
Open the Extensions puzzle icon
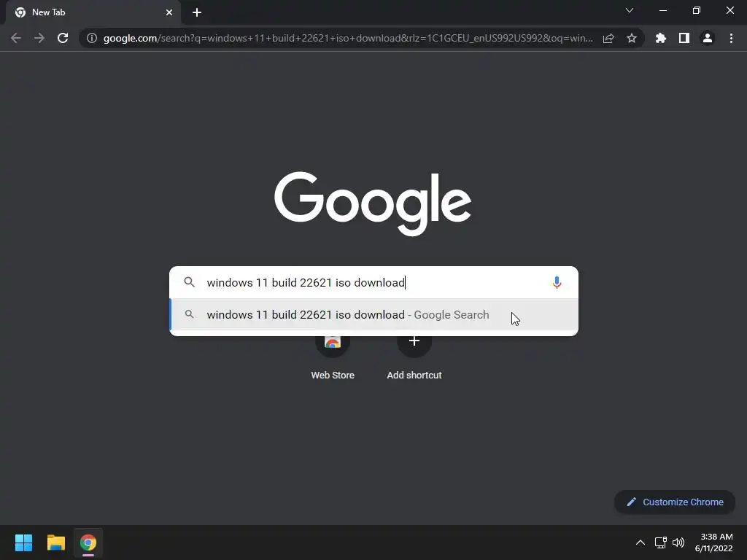[x=660, y=38]
